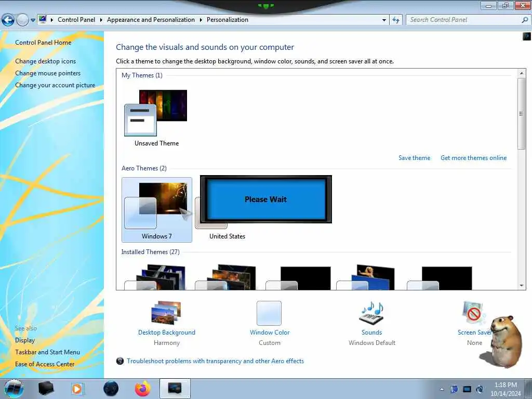The image size is (532, 399).
Task: Click Get more themes online
Action: (x=474, y=158)
